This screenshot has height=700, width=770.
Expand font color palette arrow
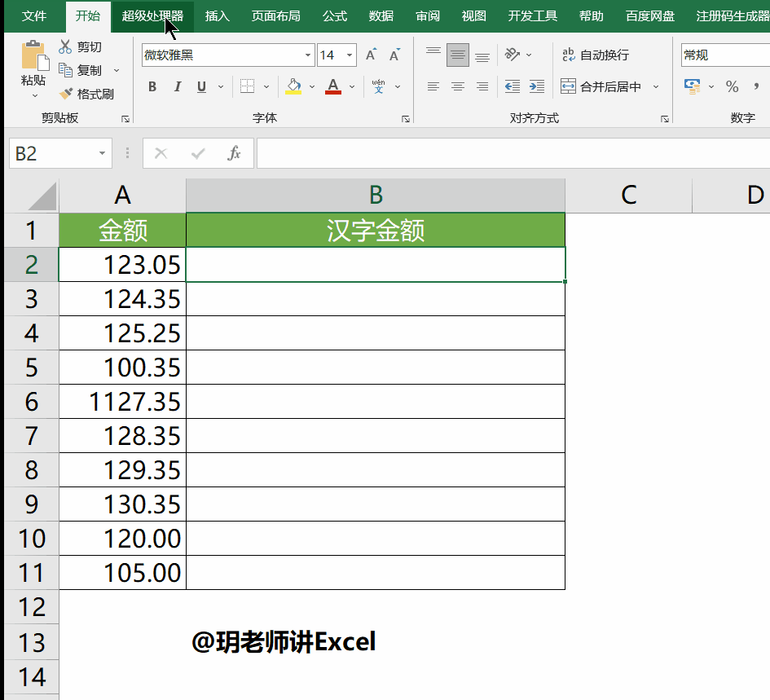pos(352,87)
